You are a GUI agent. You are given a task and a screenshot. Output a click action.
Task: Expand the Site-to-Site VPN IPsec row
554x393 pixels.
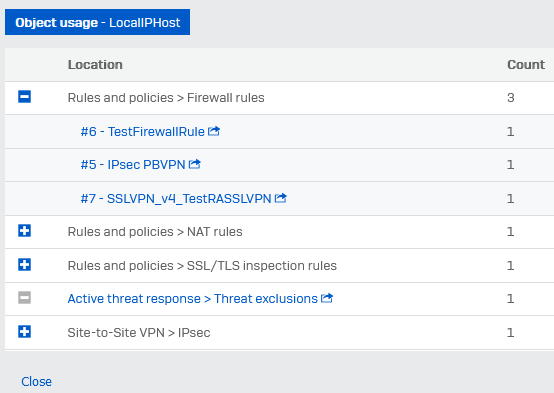click(24, 332)
